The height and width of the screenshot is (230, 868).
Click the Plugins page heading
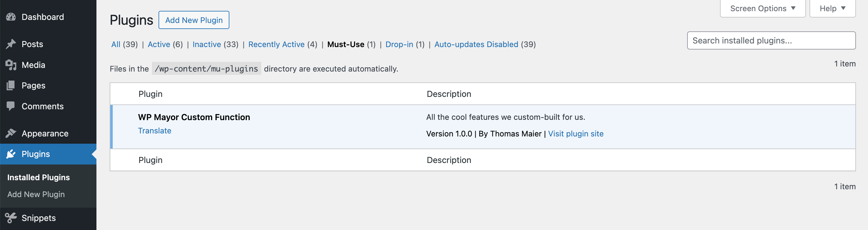click(131, 20)
